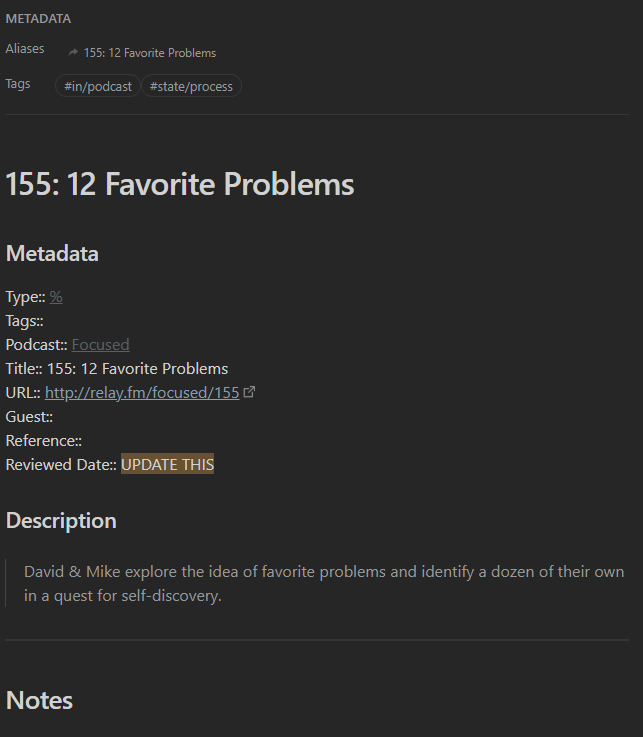Select the alias value 155: 12 Favorite Problems
This screenshot has width=643, height=737.
(x=150, y=53)
